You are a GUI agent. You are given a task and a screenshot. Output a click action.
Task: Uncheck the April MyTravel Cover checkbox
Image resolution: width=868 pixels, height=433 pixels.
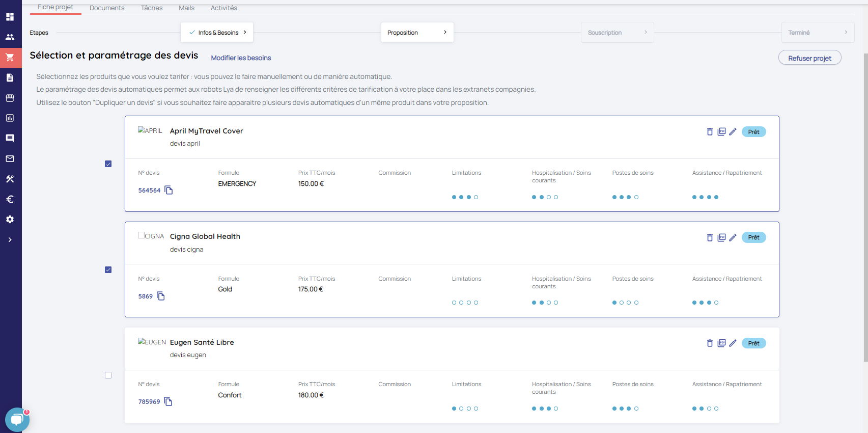click(x=108, y=164)
